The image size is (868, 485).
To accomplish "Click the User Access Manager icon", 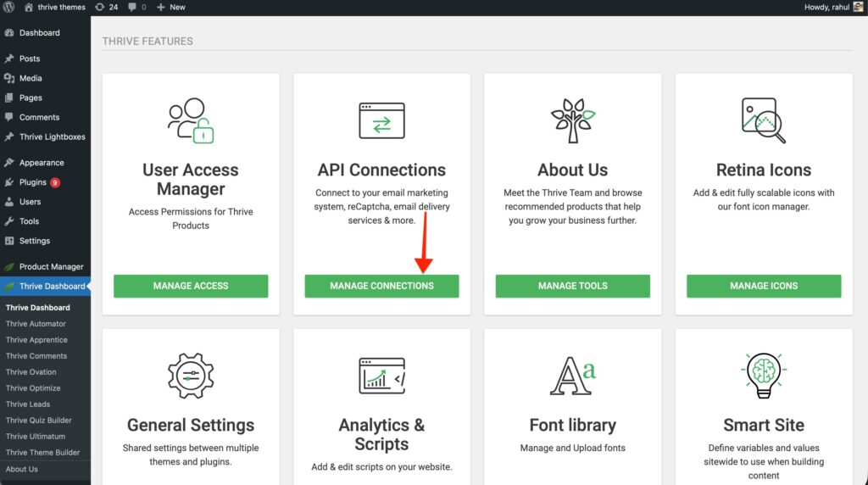I will (x=191, y=120).
